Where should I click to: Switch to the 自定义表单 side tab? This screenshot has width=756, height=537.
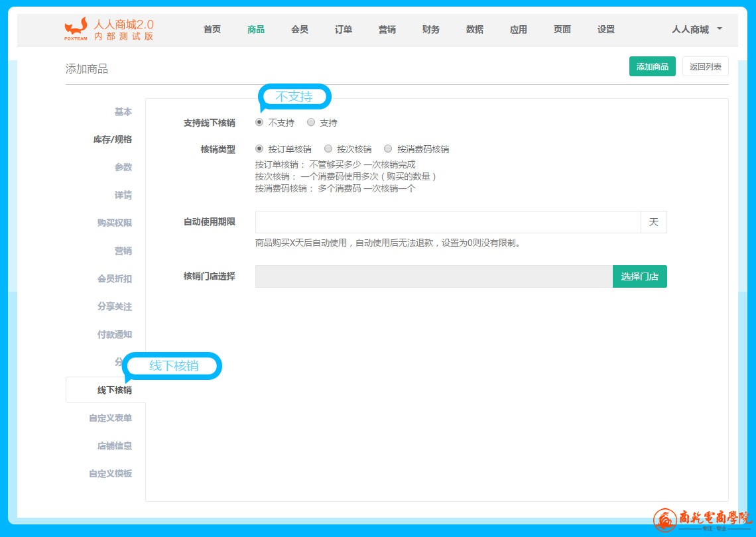110,418
